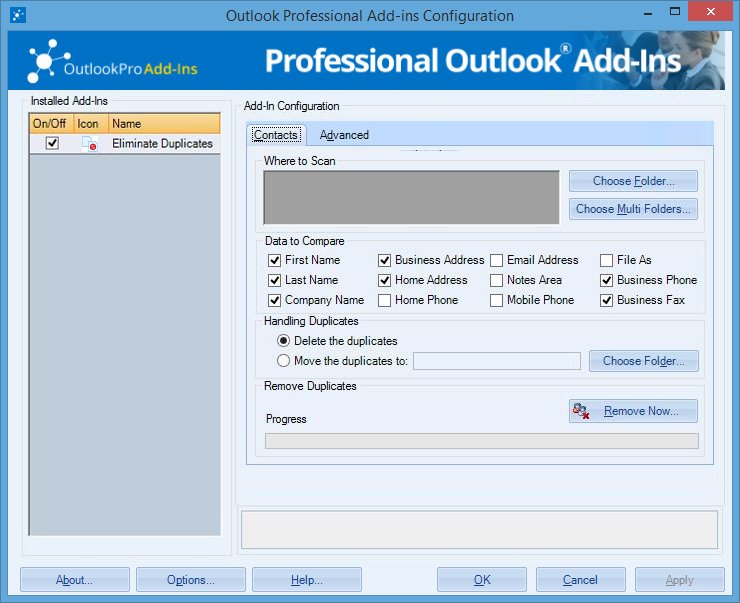Click the OutlookPro Add-Ins logo
Viewport: 740px width, 603px height.
click(112, 61)
